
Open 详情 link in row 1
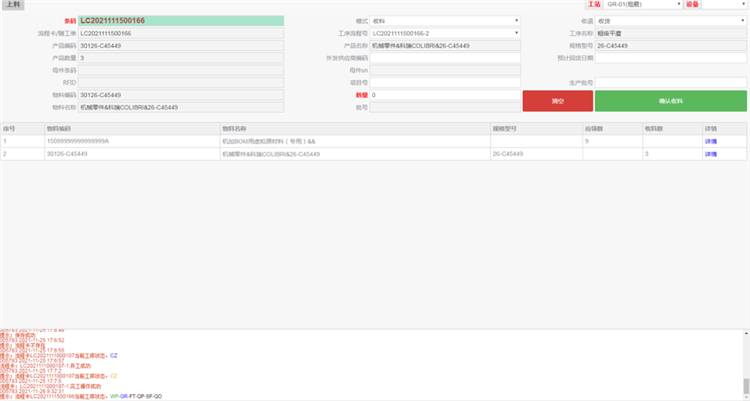tap(710, 141)
